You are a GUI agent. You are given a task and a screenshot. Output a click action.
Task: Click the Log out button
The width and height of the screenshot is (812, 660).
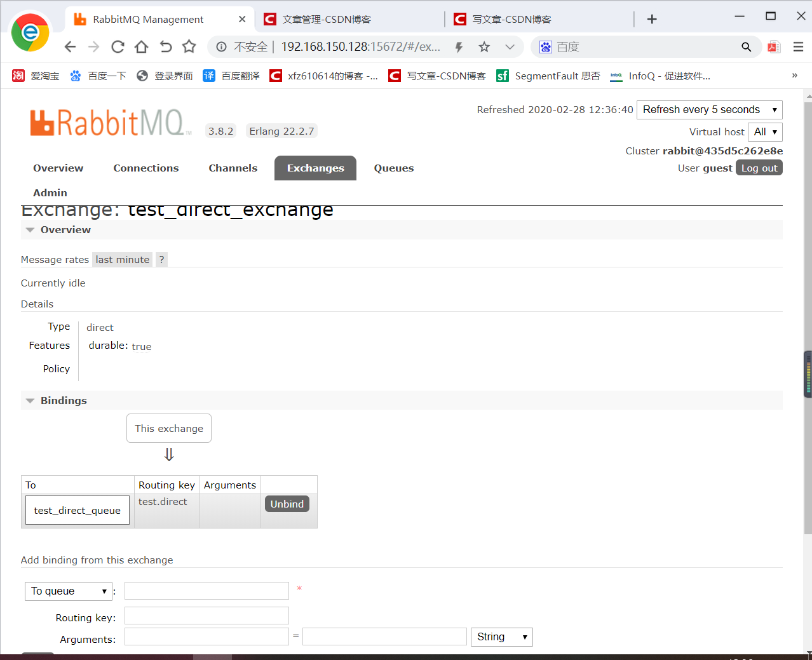coord(759,168)
